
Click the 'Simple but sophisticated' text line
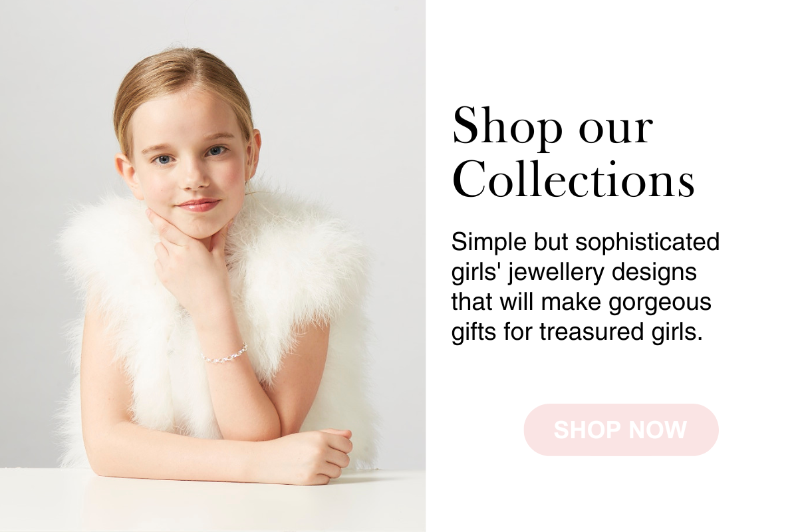pyautogui.click(x=585, y=241)
